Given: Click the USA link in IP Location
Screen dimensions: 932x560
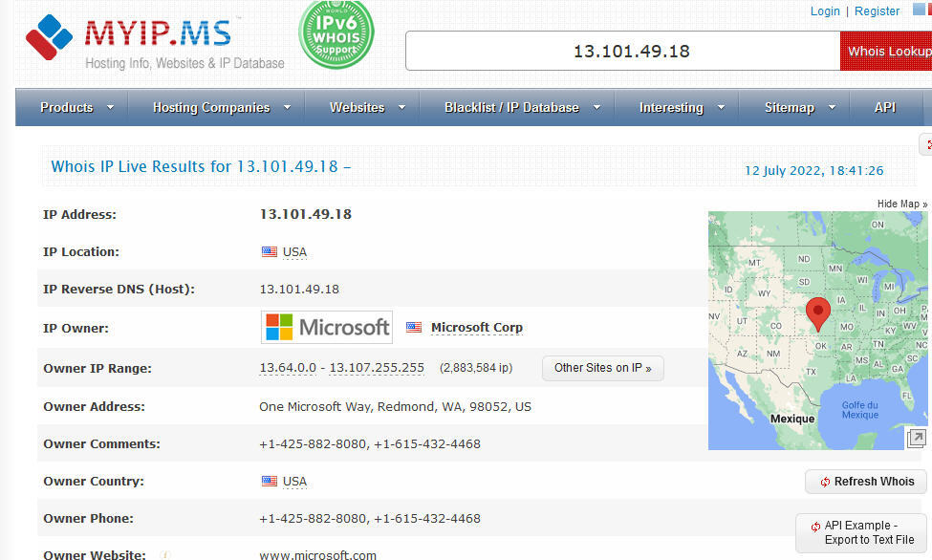Looking at the screenshot, I should click(x=294, y=252).
